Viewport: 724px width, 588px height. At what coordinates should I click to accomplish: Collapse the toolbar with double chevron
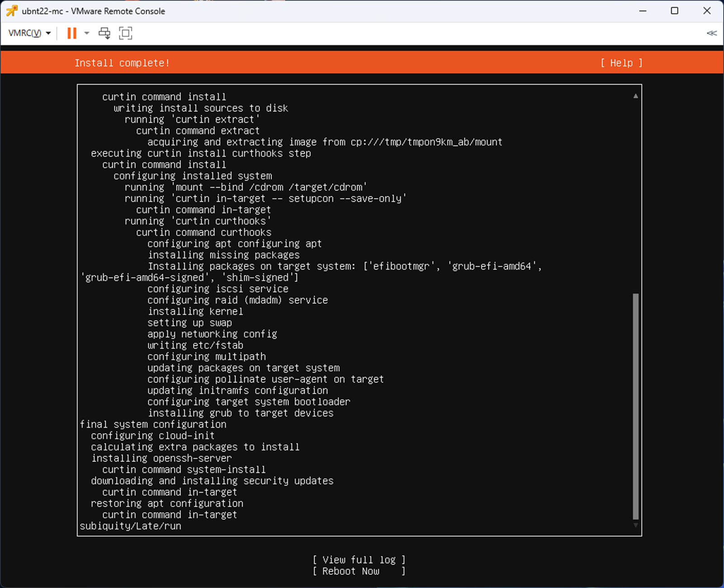click(712, 33)
